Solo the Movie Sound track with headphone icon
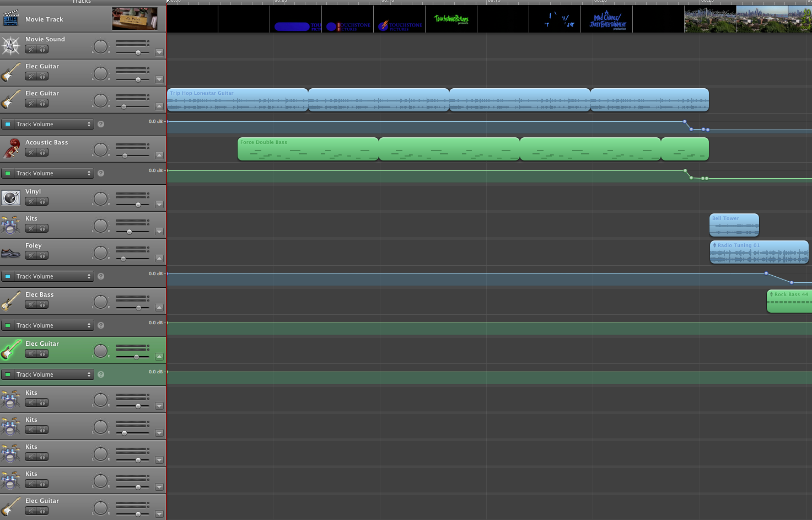 [42, 49]
